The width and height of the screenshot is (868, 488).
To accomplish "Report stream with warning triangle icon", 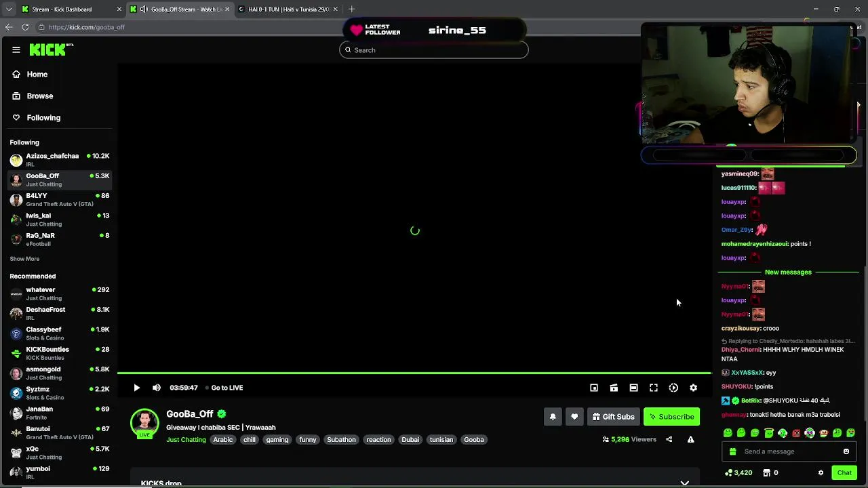I will [x=690, y=439].
